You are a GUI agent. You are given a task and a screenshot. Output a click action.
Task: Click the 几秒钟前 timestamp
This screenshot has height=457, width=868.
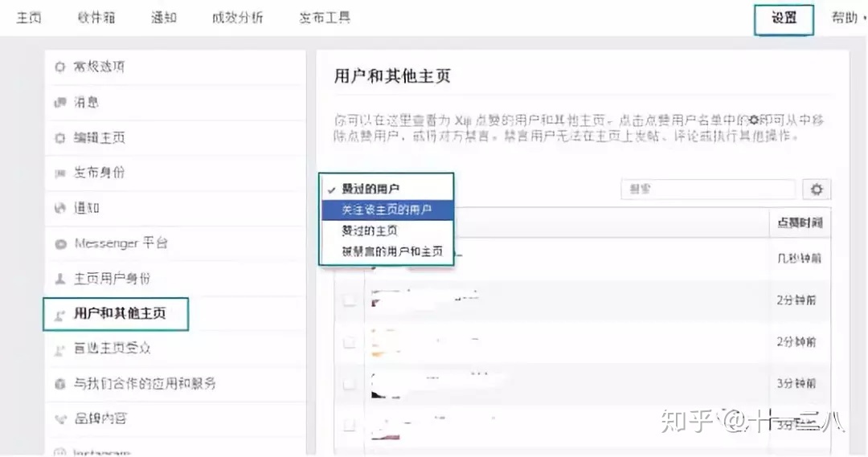tap(800, 259)
